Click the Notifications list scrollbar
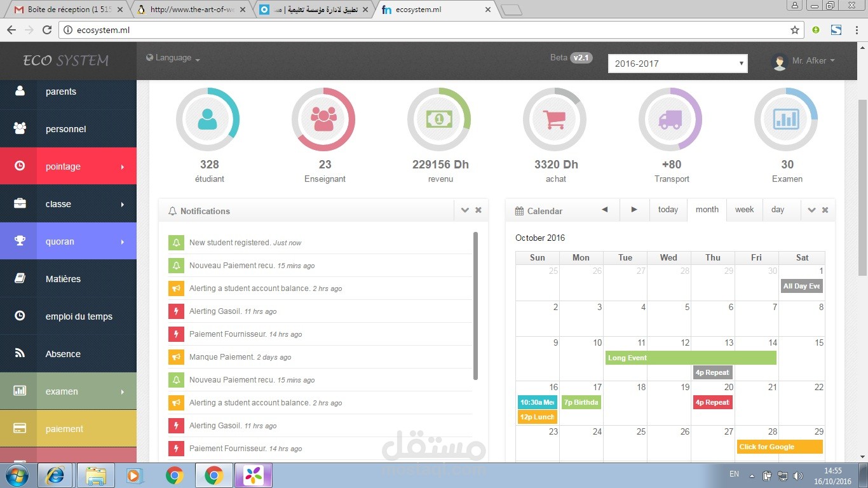 [x=475, y=306]
